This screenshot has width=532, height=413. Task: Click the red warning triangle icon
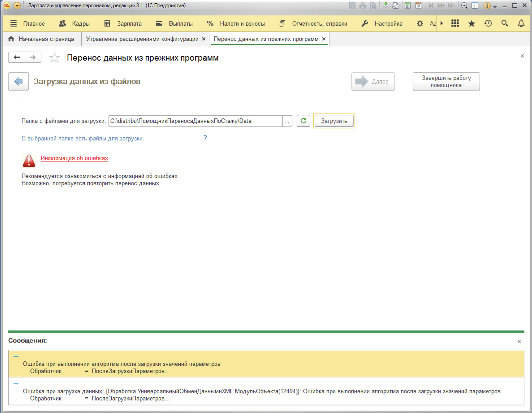[x=29, y=161]
